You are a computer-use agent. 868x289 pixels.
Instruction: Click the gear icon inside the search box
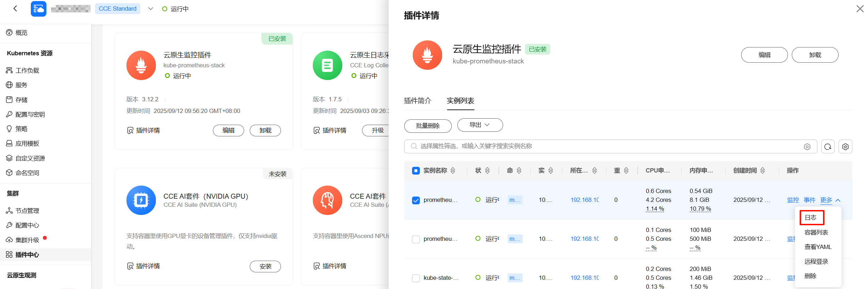[x=807, y=147]
